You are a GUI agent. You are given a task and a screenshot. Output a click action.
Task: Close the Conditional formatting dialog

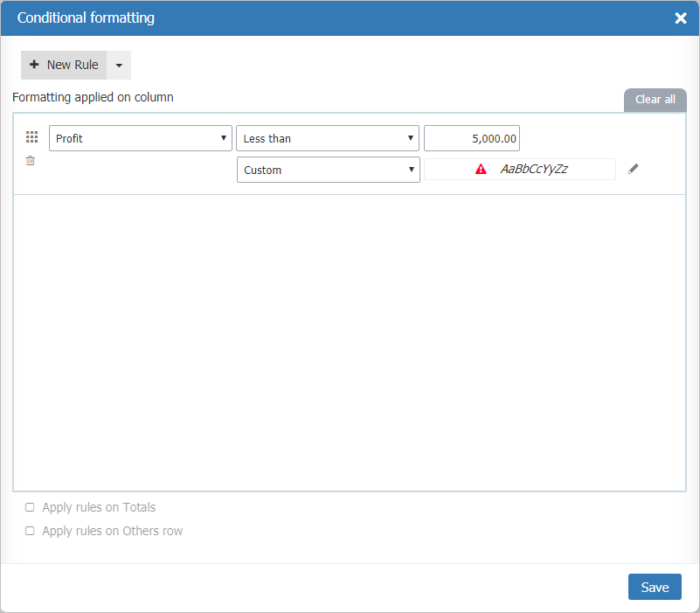point(681,17)
